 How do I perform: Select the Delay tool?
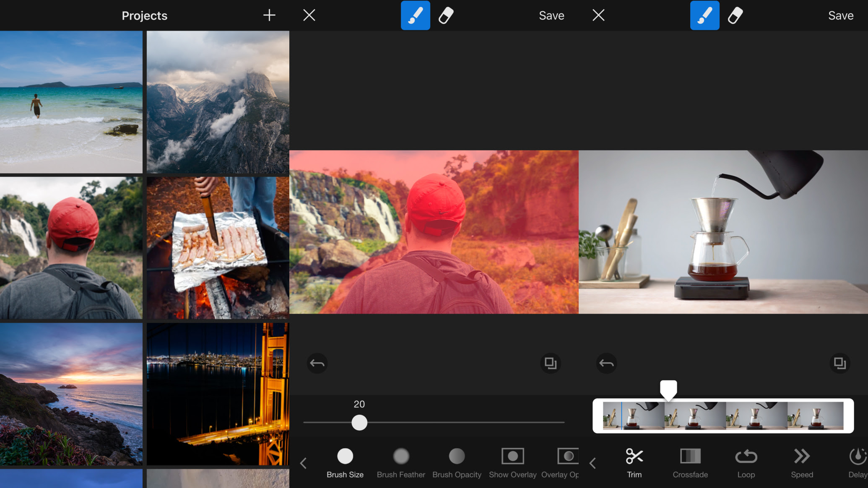click(858, 463)
